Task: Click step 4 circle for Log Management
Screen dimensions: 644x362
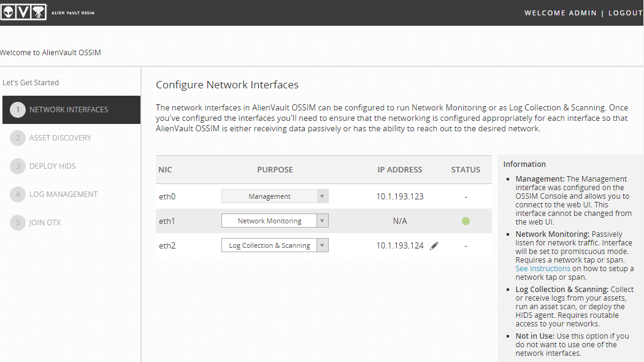Action: point(18,194)
